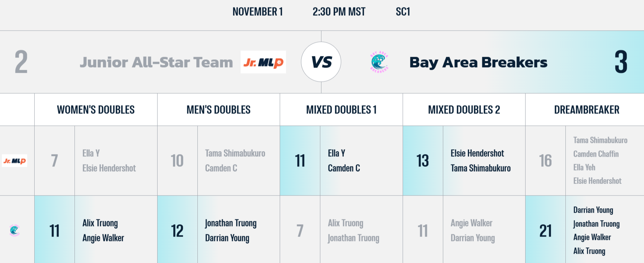Select the Men's Doubles column header
Viewport: 644px width, 263px height.
218,110
